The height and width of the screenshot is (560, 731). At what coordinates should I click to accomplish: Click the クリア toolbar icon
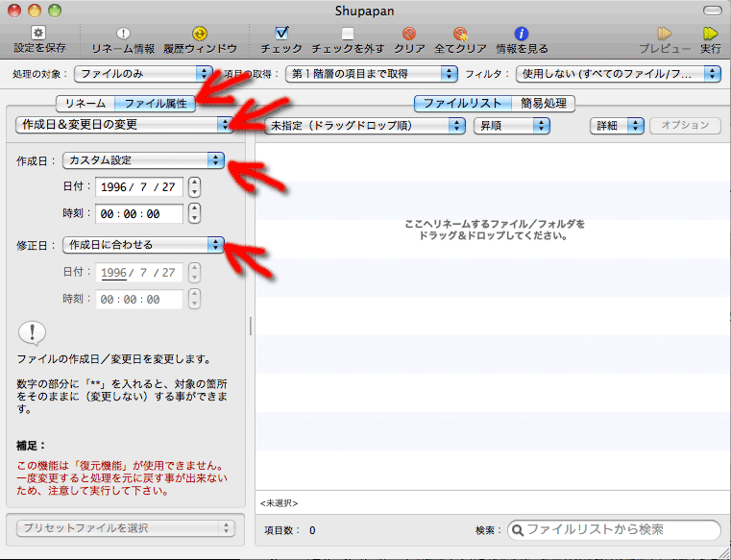tap(409, 33)
